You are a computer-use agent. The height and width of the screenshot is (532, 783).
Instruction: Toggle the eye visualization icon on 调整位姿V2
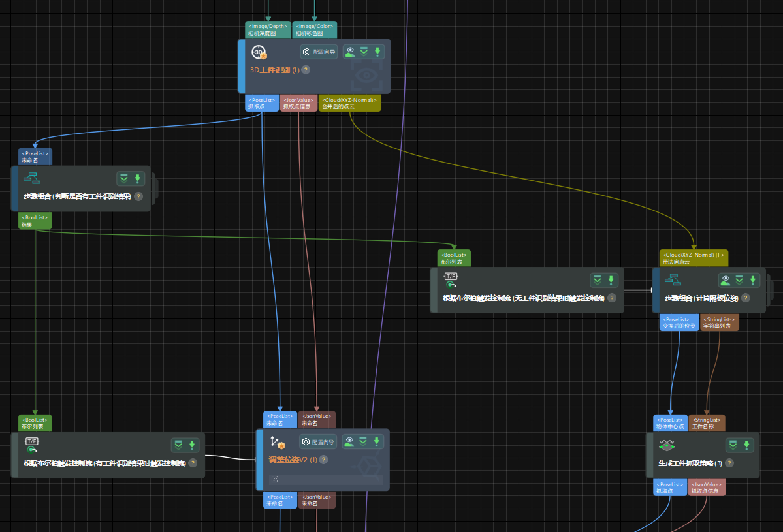coord(349,442)
